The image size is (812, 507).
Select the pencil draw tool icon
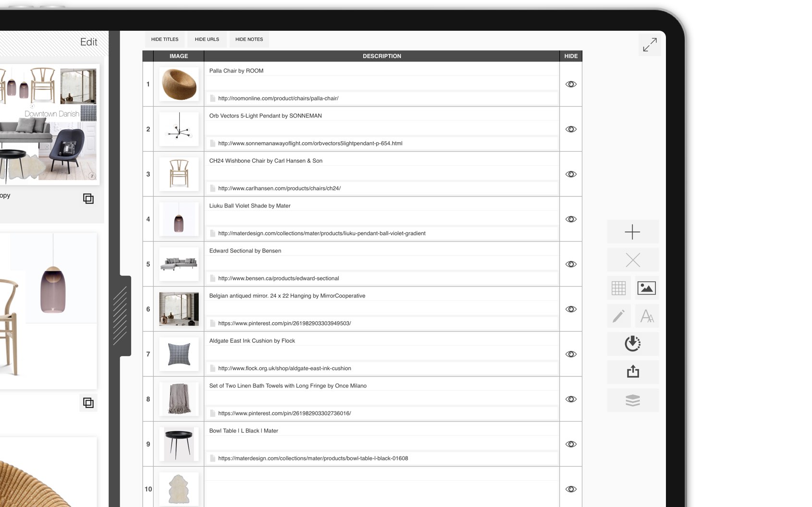[x=618, y=316]
